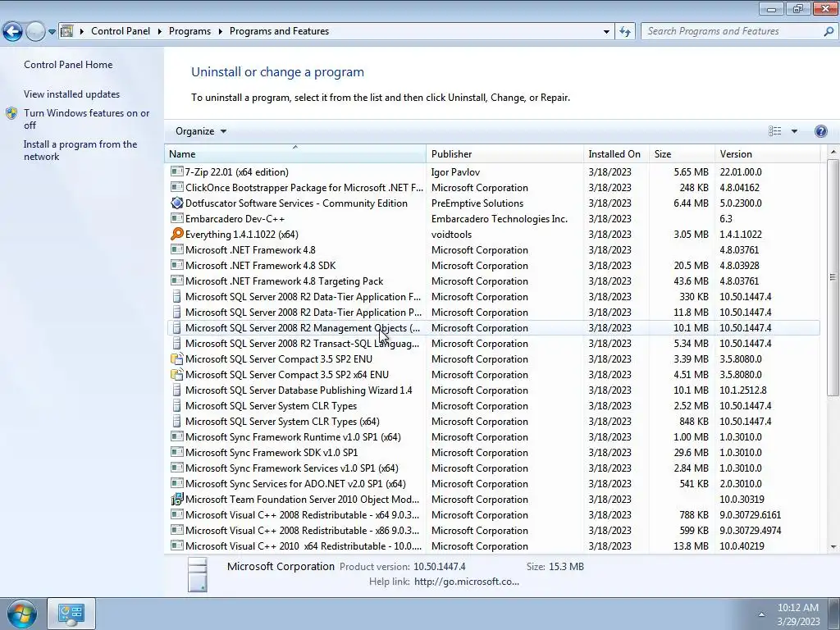Click the SQL Server Compact 3.5 SP2 ENU icon

click(177, 359)
